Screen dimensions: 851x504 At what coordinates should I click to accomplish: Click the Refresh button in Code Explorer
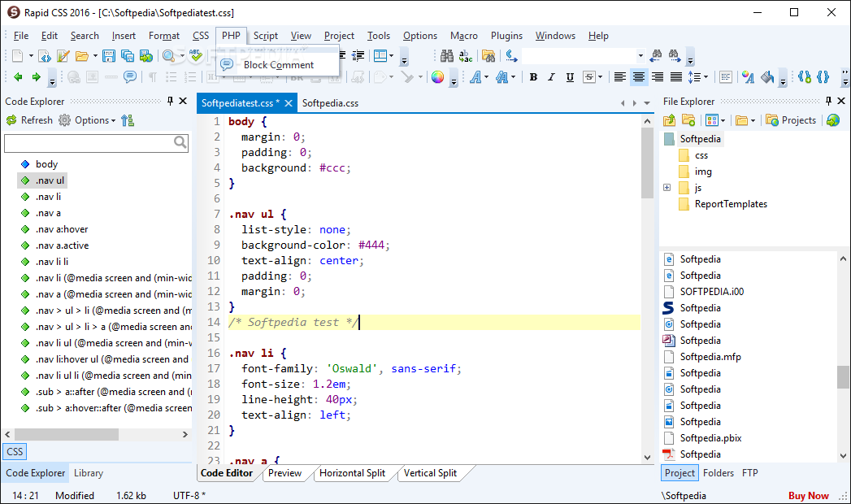pyautogui.click(x=29, y=120)
